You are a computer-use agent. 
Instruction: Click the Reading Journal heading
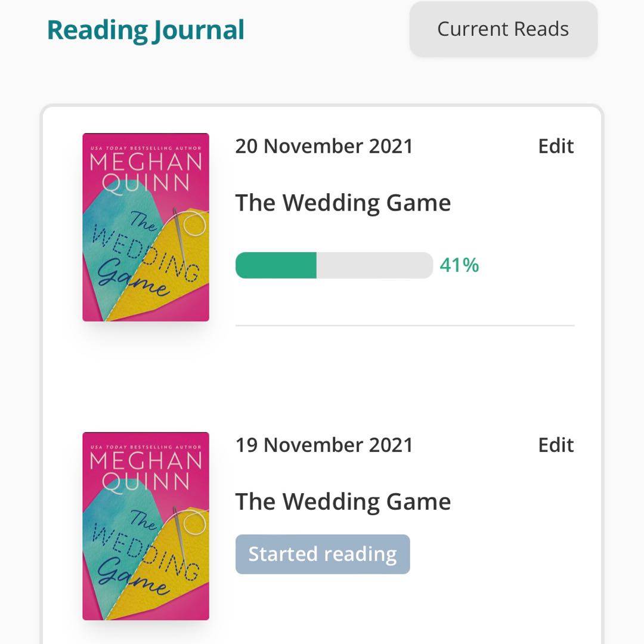[x=145, y=30]
